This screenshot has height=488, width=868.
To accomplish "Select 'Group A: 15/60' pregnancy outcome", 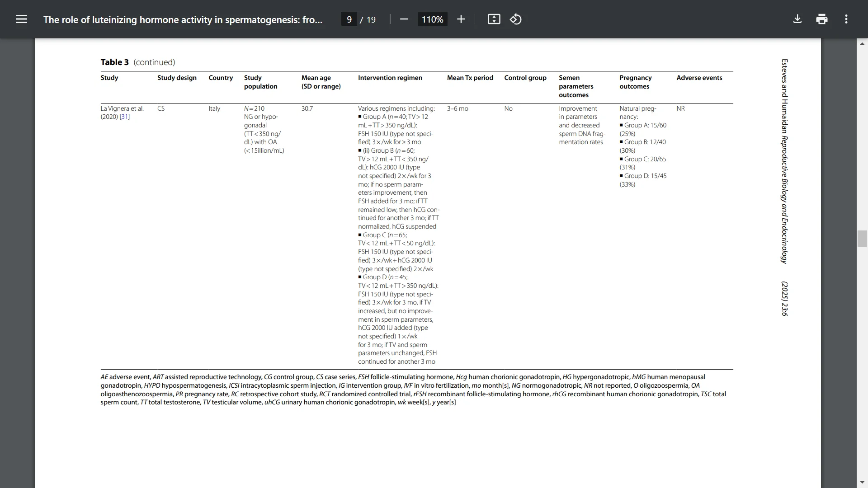I will tap(645, 125).
